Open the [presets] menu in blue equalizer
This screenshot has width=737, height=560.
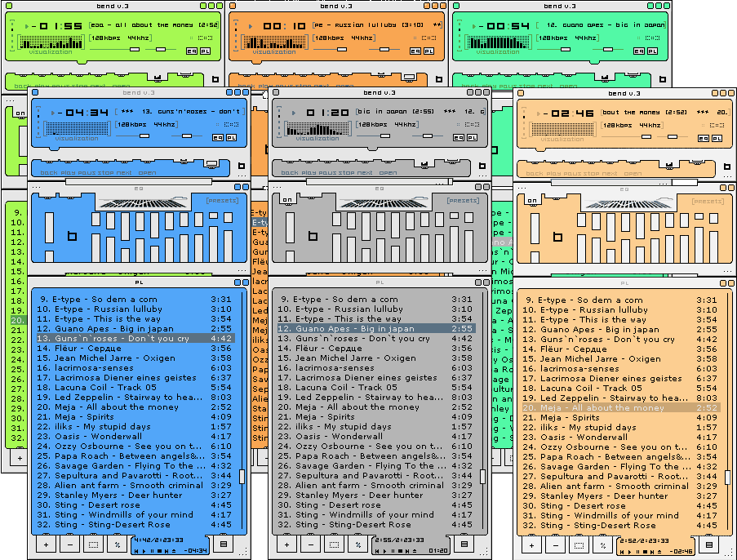pos(222,201)
